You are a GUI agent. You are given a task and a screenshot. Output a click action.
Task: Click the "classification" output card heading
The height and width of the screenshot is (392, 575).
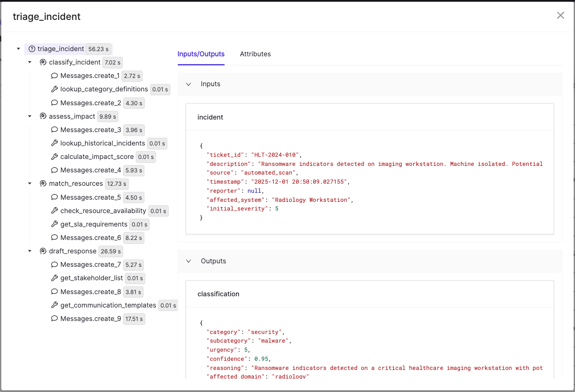pyautogui.click(x=219, y=294)
